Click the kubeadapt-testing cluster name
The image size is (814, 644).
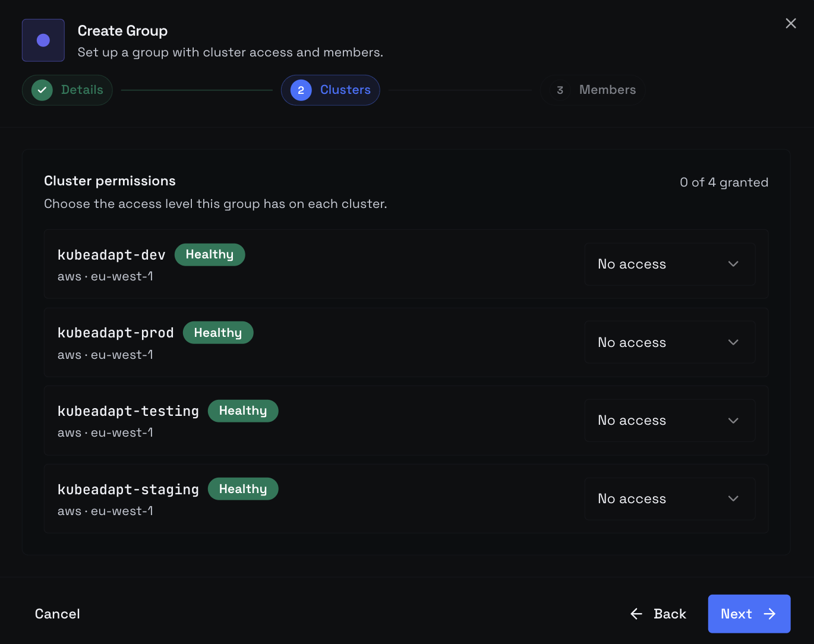(x=128, y=411)
